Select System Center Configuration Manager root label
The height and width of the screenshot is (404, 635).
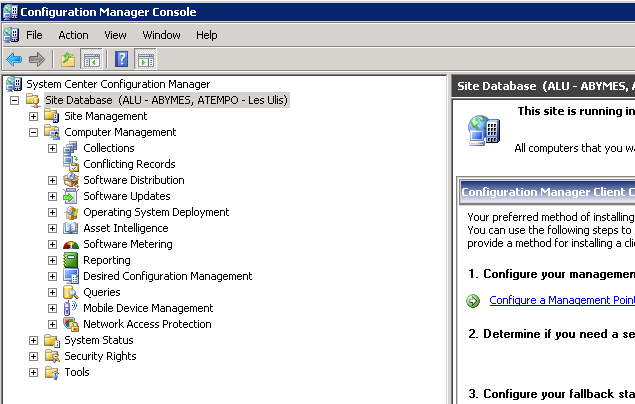click(x=118, y=84)
